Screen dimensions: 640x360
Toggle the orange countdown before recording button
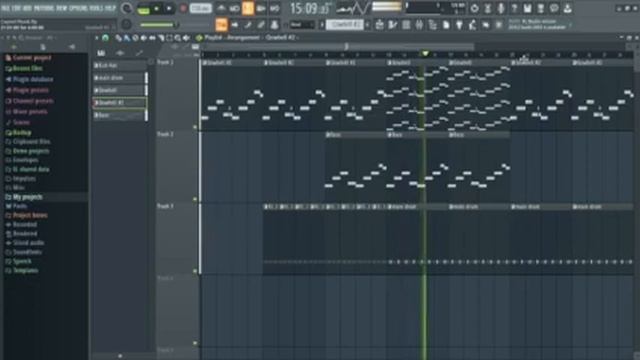tap(247, 8)
